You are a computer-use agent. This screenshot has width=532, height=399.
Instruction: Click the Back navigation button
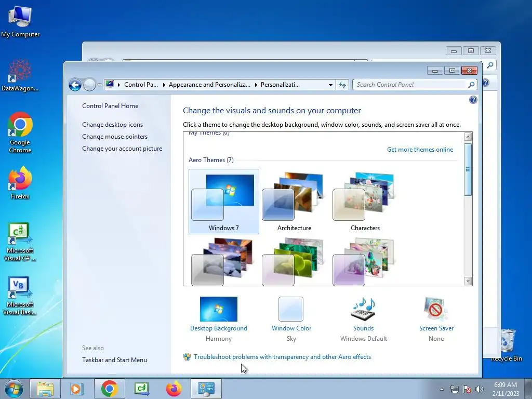pyautogui.click(x=75, y=85)
